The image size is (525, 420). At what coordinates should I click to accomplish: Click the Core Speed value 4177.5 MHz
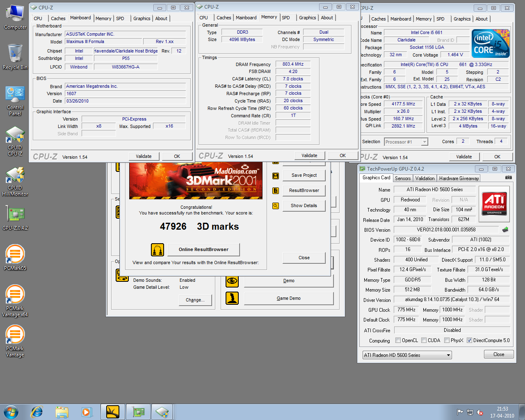click(x=403, y=104)
